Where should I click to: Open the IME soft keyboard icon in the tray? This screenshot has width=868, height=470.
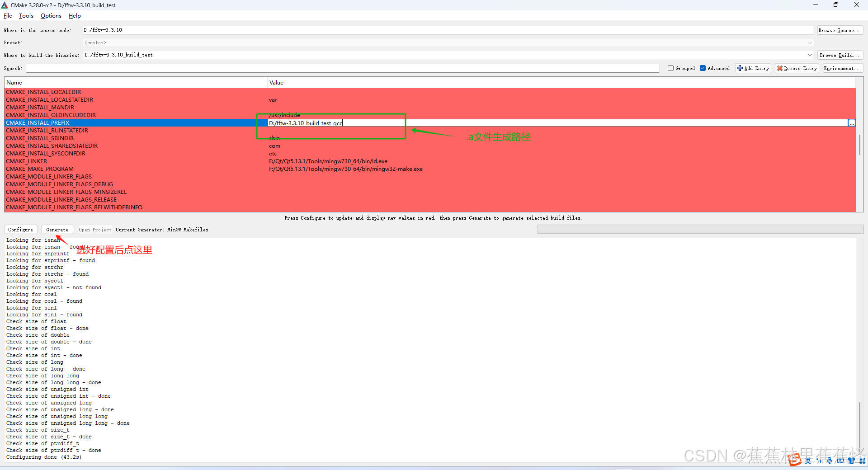[840, 461]
